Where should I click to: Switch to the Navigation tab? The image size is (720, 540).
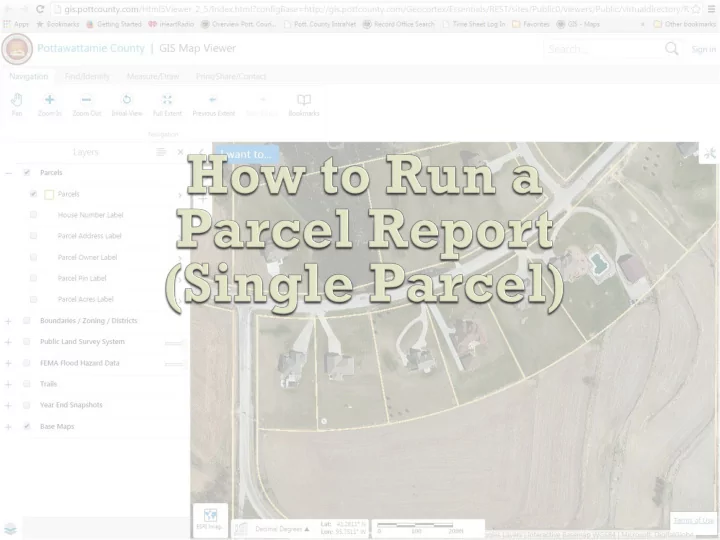[28, 76]
